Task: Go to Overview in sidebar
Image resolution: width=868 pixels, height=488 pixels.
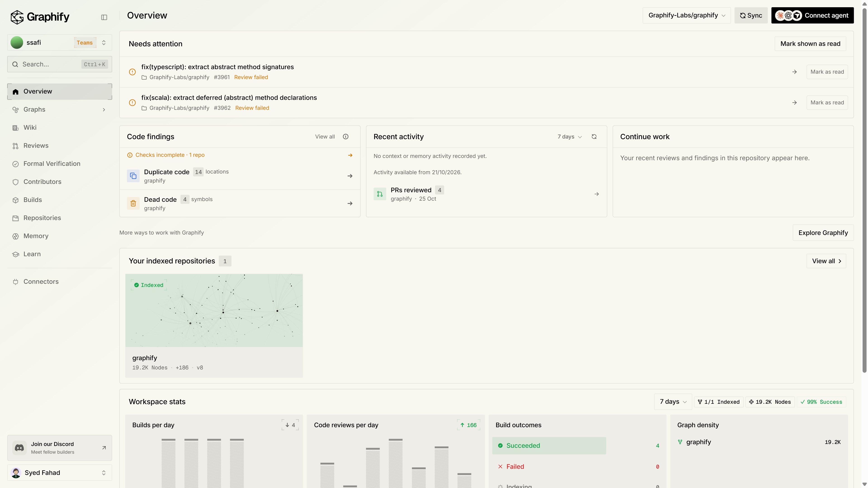Action: point(60,91)
